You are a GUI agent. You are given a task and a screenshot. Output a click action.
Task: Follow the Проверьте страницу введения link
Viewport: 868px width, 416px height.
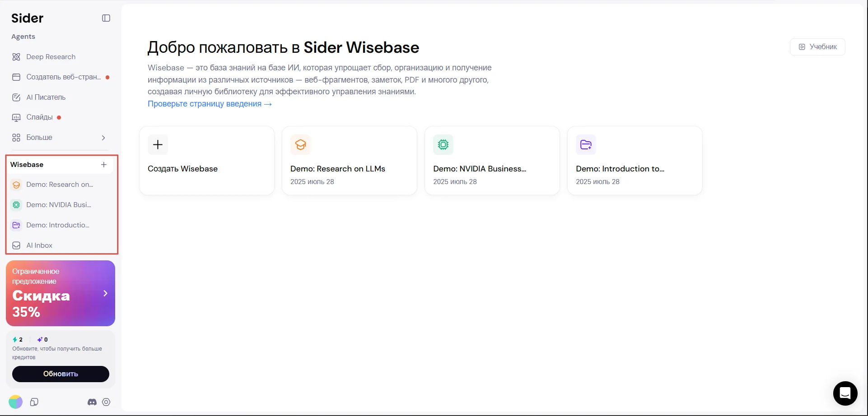[x=210, y=104]
